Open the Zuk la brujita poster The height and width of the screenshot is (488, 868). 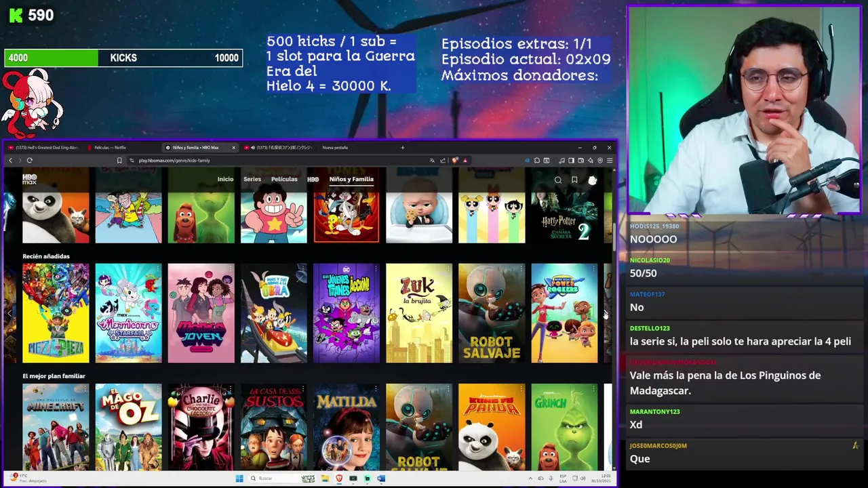[x=419, y=313]
